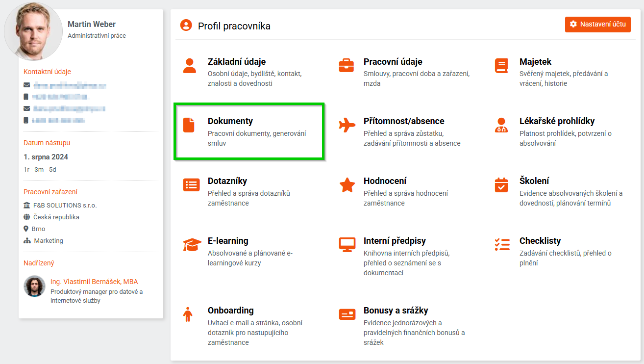
Task: Click the monitor icon for Interní předpisy
Action: 347,244
